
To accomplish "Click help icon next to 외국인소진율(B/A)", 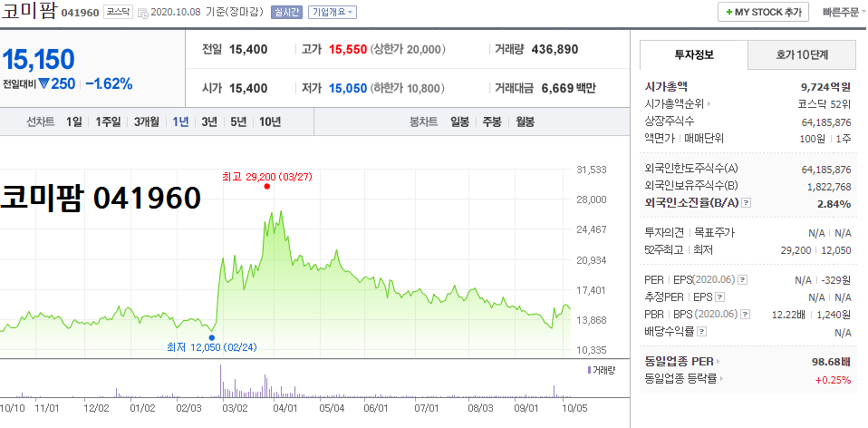I will (x=747, y=203).
